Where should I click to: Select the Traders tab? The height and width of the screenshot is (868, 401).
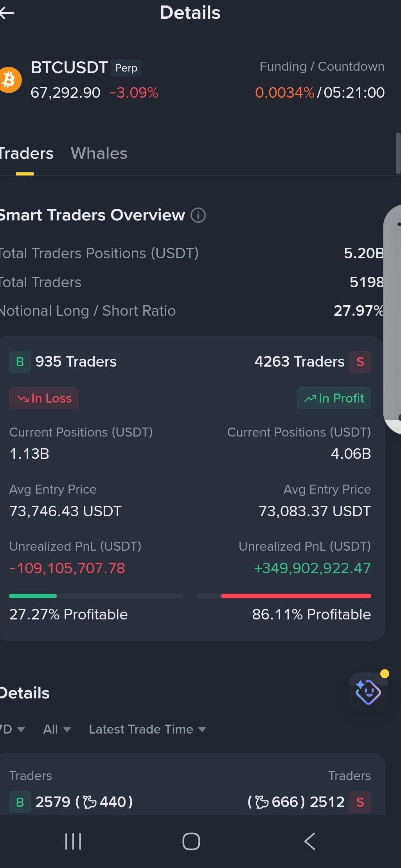26,153
